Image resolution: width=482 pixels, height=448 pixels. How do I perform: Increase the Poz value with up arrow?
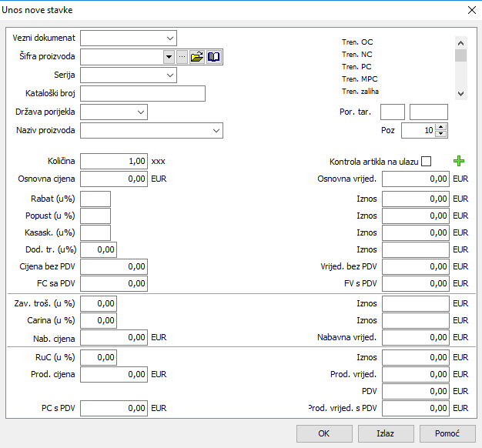[441, 127]
